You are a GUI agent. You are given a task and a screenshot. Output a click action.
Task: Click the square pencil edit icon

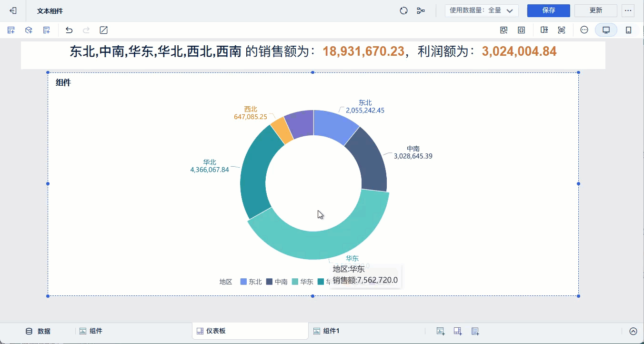click(x=103, y=30)
